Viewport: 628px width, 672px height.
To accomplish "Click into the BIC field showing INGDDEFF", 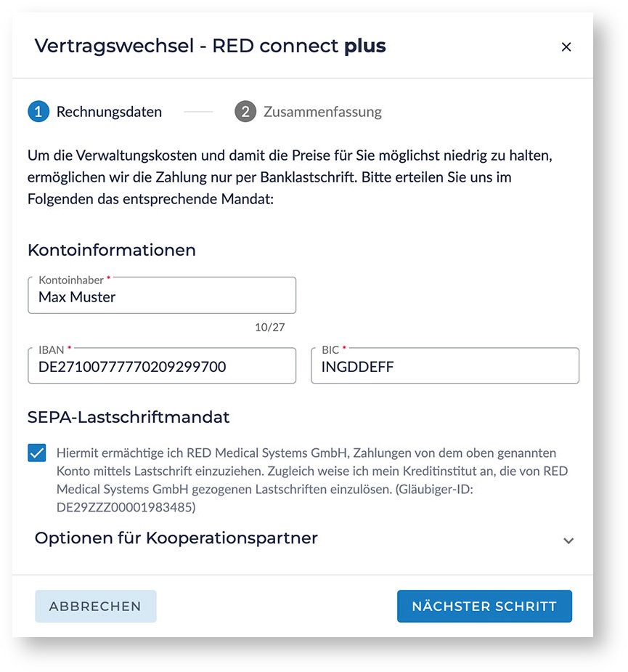I will [x=444, y=366].
